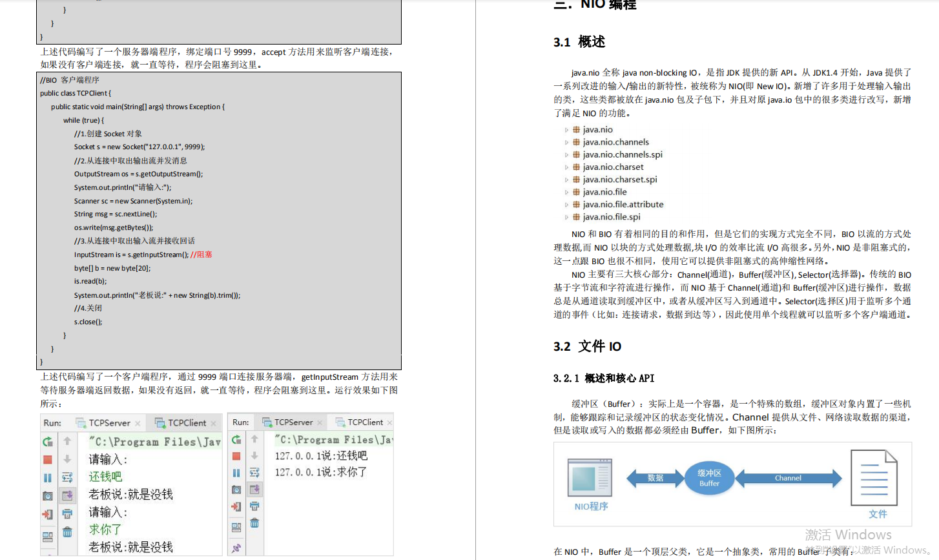
Task: Click the trash clear-all icon in the left Run panel
Action: [67, 532]
